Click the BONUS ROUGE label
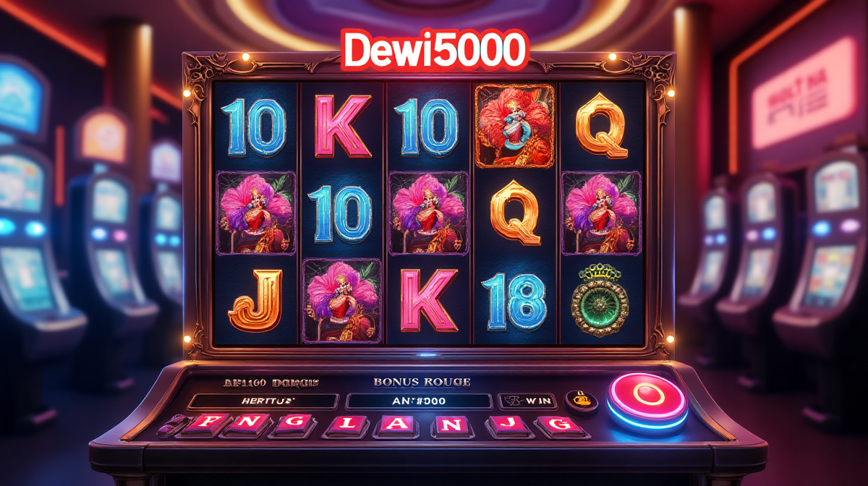This screenshot has height=486, width=868. click(x=422, y=381)
